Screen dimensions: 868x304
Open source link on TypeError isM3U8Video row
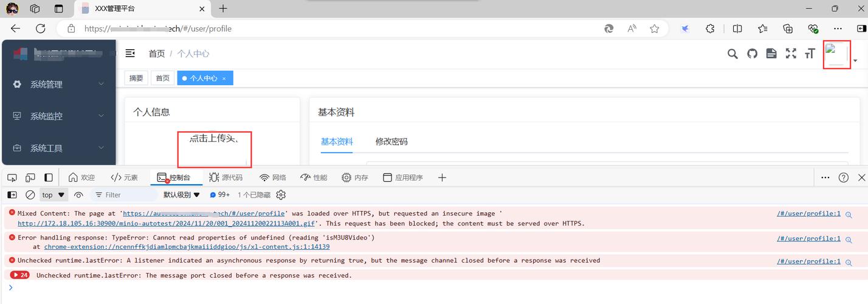click(808, 238)
